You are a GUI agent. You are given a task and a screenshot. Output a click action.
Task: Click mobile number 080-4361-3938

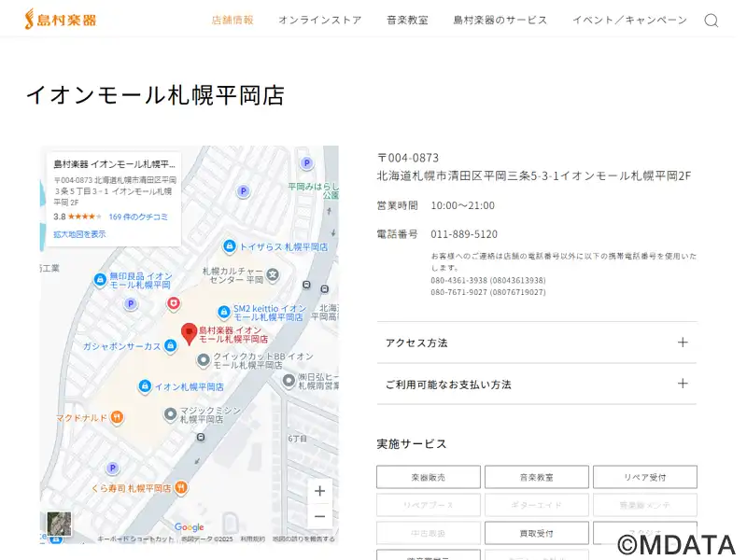click(488, 281)
